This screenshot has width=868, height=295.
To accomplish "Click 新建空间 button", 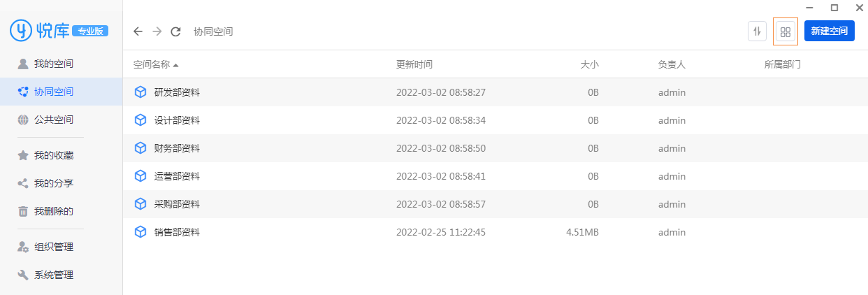I will [x=830, y=31].
